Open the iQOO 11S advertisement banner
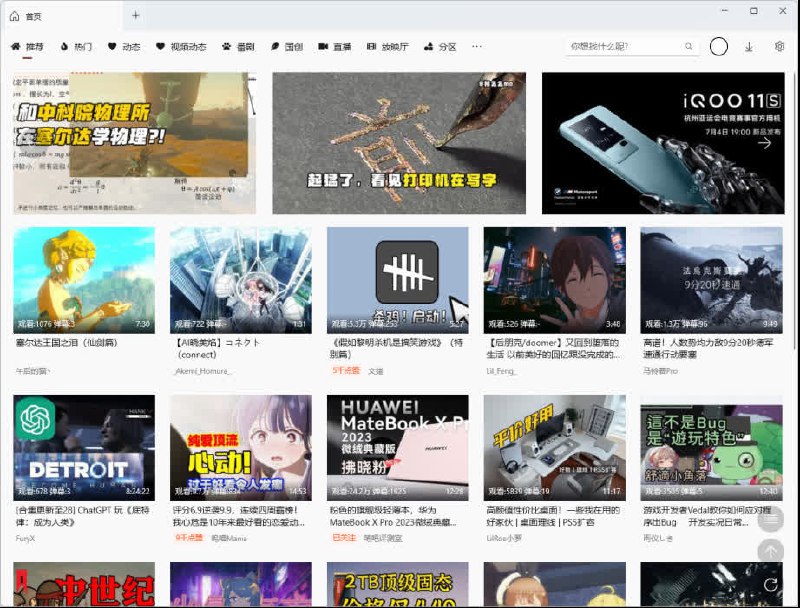Image resolution: width=800 pixels, height=608 pixels. pyautogui.click(x=662, y=142)
